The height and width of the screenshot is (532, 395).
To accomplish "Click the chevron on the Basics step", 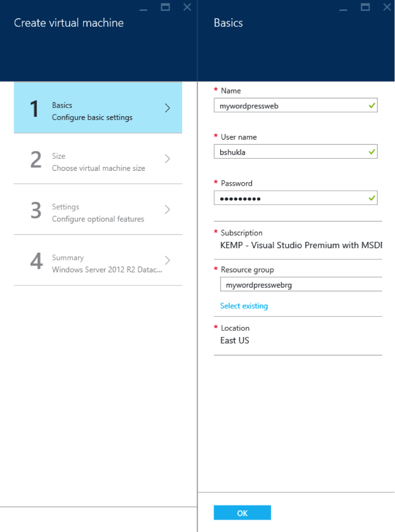I will (167, 108).
